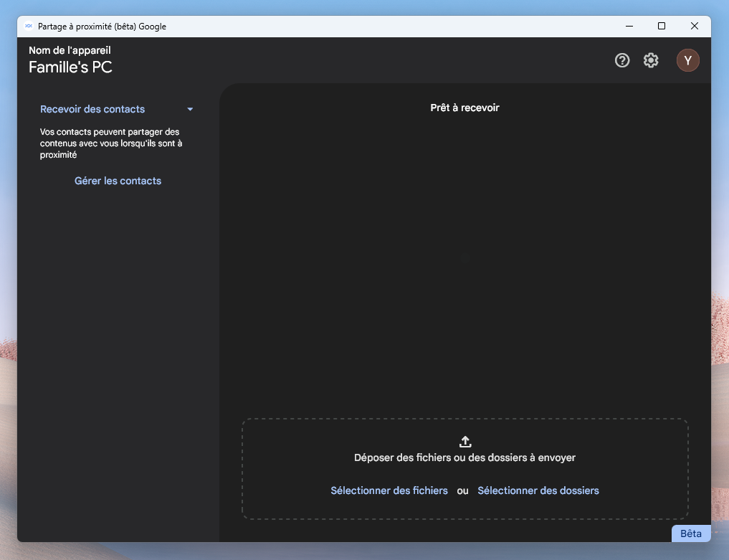Open the 'Recevoir des contacts' selector
729x560 pixels.
(x=92, y=109)
